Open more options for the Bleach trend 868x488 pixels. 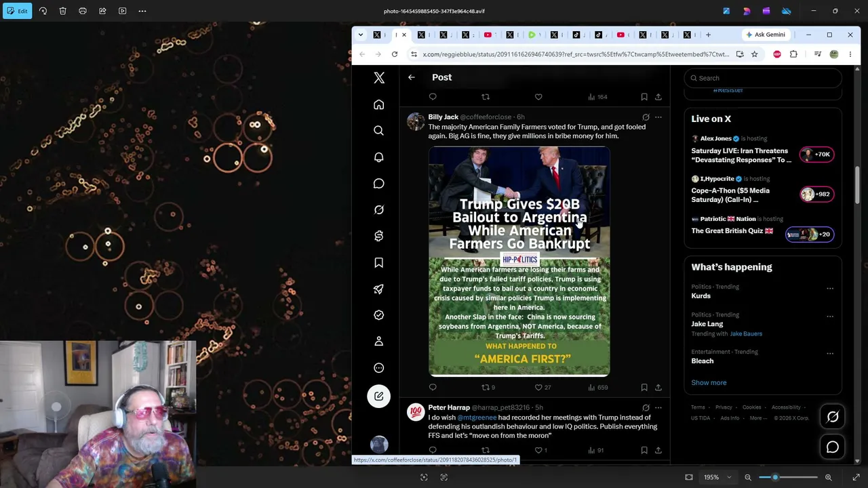(830, 353)
